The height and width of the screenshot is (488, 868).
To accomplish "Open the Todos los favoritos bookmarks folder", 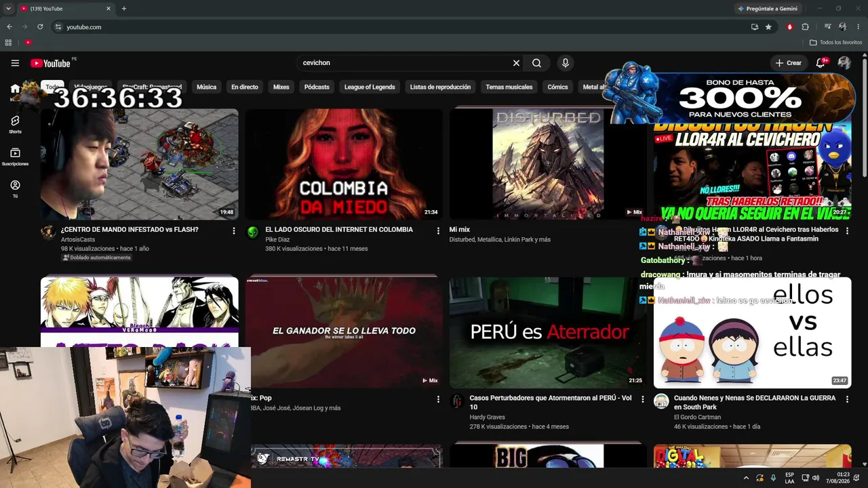I will coord(836,43).
